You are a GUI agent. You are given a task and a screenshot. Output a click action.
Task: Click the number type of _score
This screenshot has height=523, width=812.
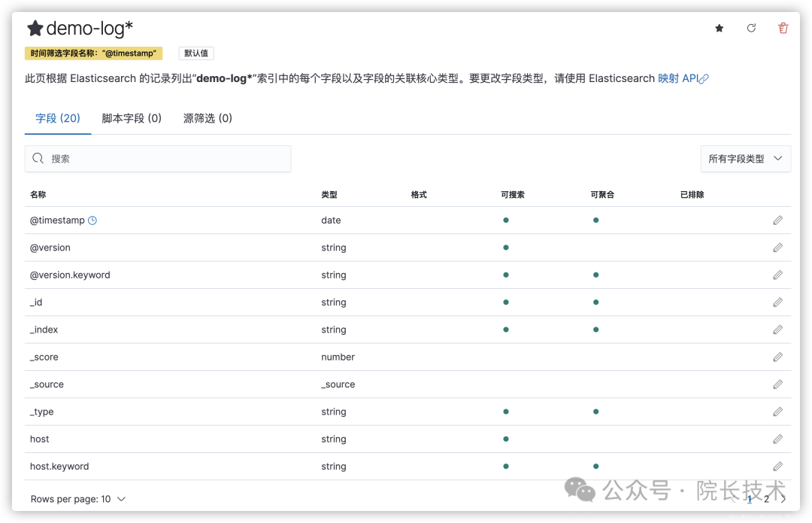(x=338, y=357)
